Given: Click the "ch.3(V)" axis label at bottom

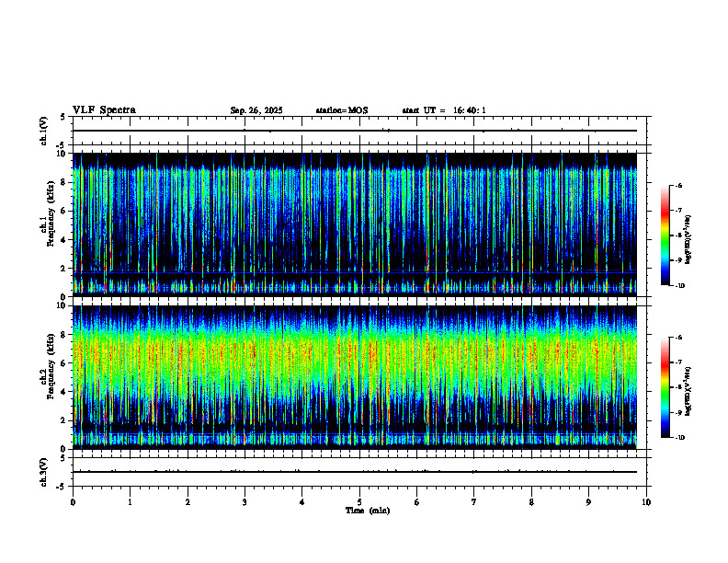Looking at the screenshot, I should coord(43,472).
